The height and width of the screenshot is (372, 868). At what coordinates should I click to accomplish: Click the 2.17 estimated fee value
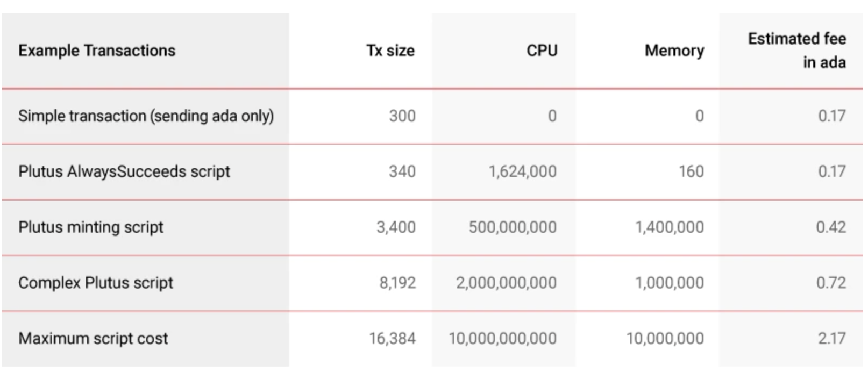coord(832,338)
